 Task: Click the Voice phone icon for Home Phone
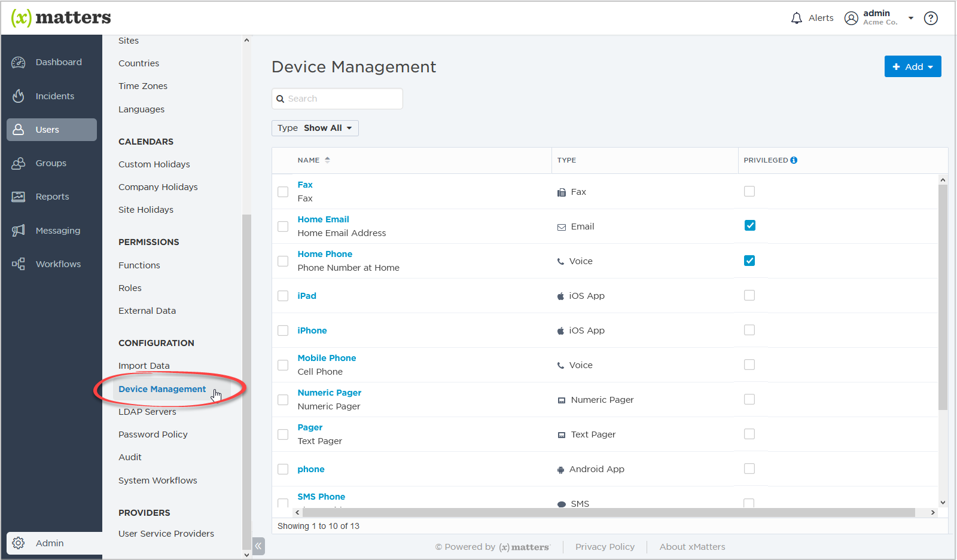pyautogui.click(x=560, y=261)
